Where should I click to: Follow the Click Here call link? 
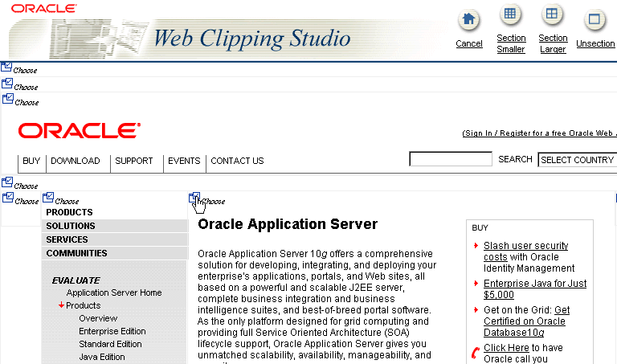click(x=506, y=348)
